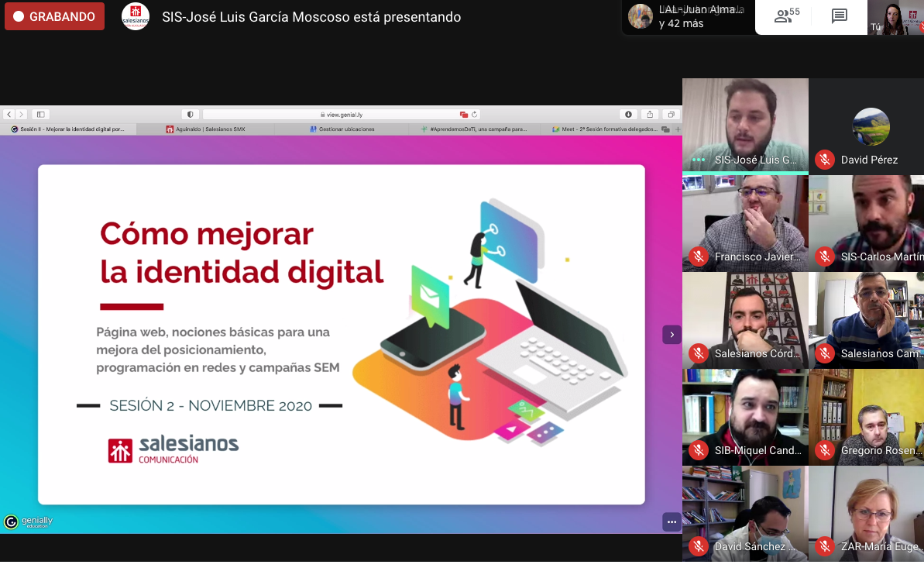Click muted mic icon on ZAR-María tile
Image resolution: width=924 pixels, height=568 pixels.
[x=825, y=546]
